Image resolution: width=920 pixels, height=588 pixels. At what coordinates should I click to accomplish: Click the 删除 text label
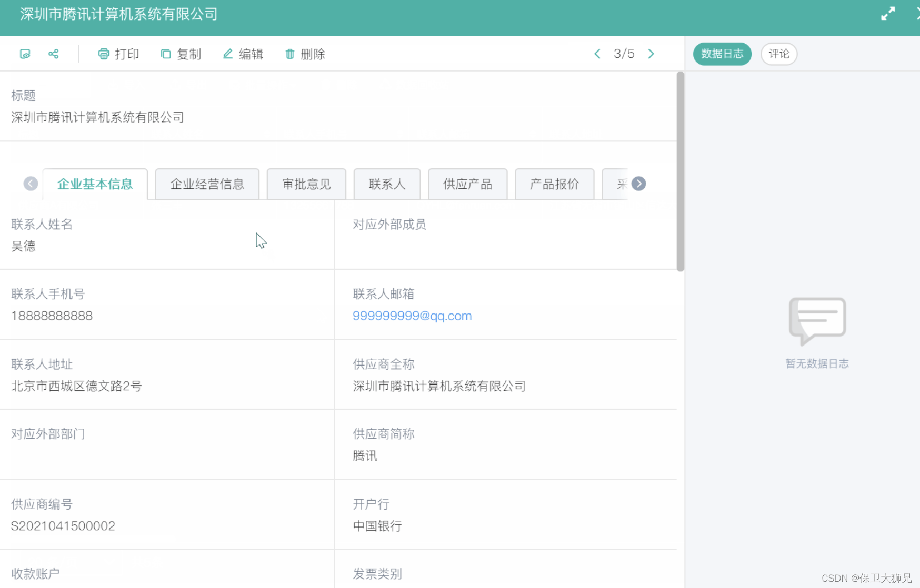(x=313, y=54)
